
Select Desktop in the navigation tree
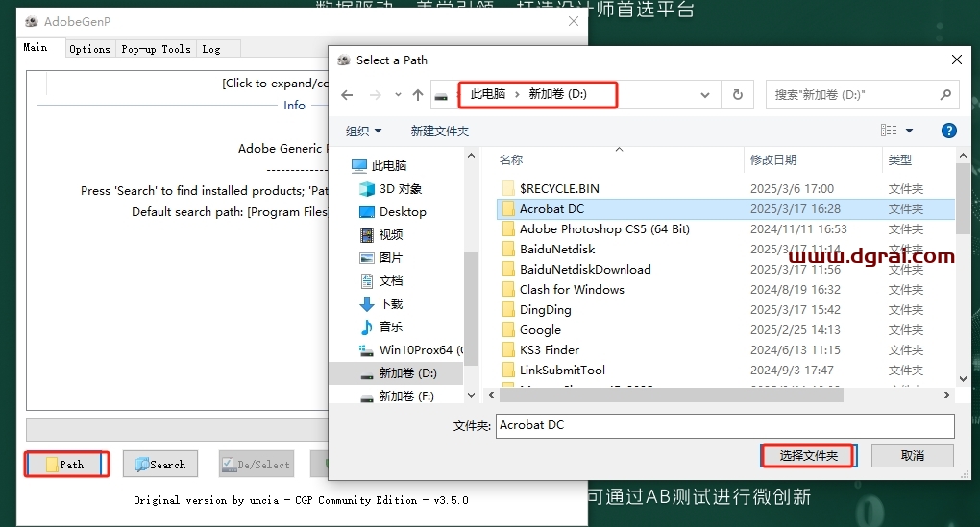(403, 212)
